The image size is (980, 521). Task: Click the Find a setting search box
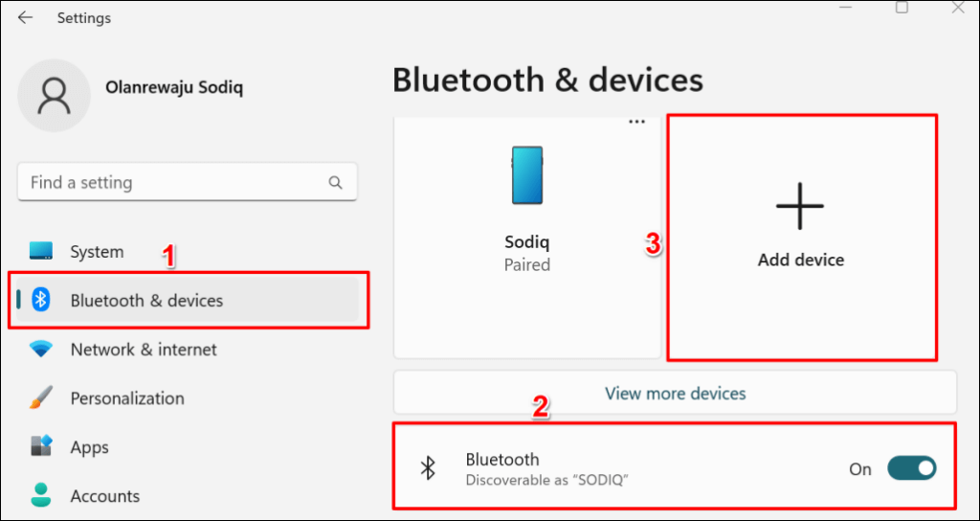pos(172,182)
